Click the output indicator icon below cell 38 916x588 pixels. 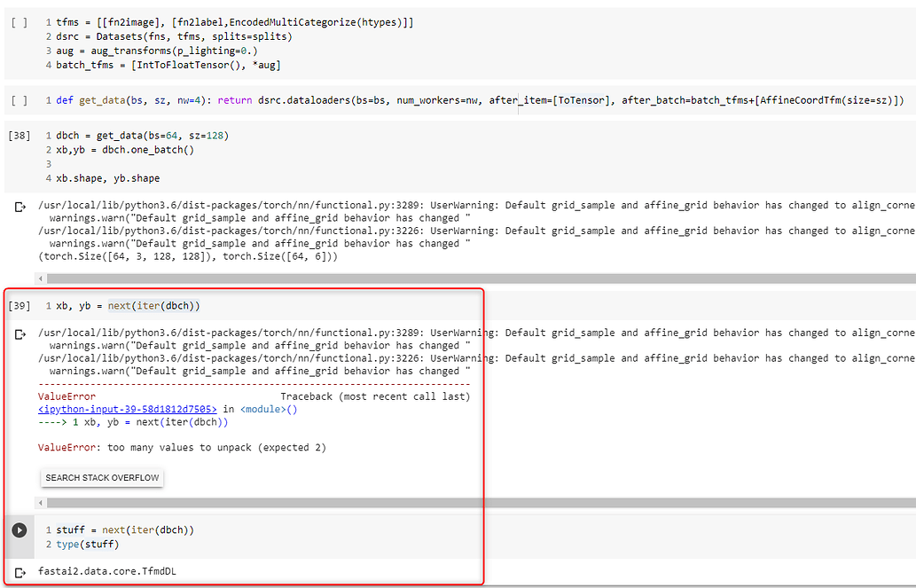(21, 206)
